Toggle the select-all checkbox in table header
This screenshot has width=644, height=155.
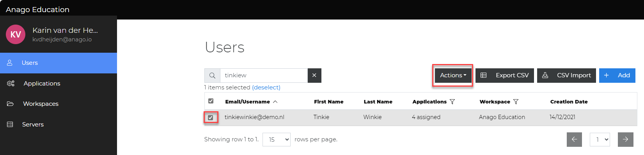pyautogui.click(x=211, y=101)
